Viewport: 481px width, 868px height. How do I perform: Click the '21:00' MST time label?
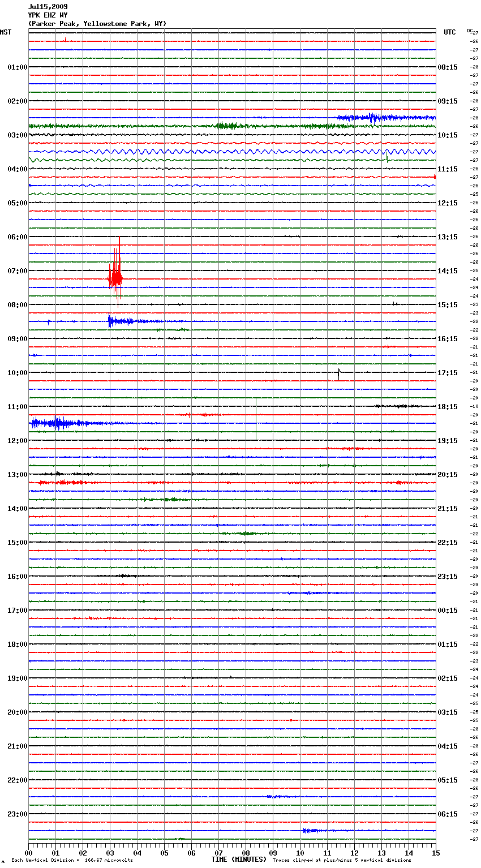[18, 746]
